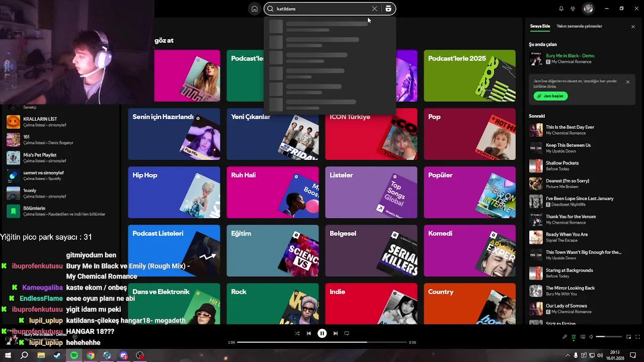The height and width of the screenshot is (362, 644).
Task: Select Ready When You Are in queue
Action: [x=581, y=237]
